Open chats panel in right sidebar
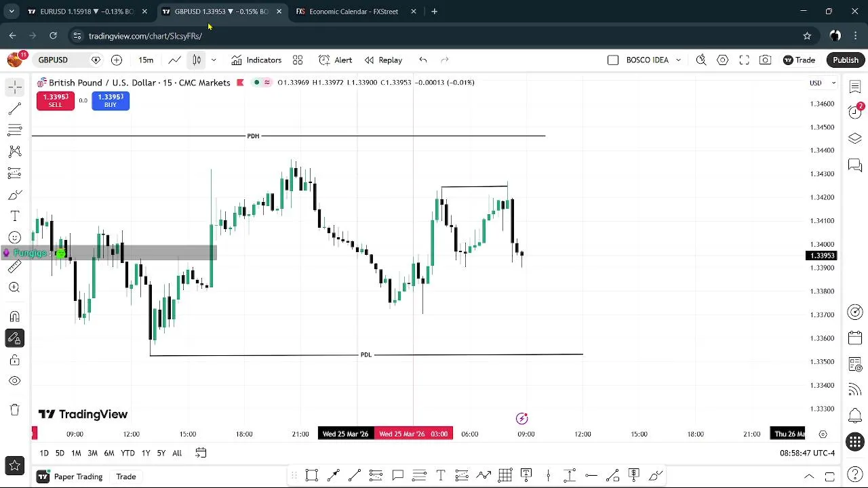 (855, 165)
